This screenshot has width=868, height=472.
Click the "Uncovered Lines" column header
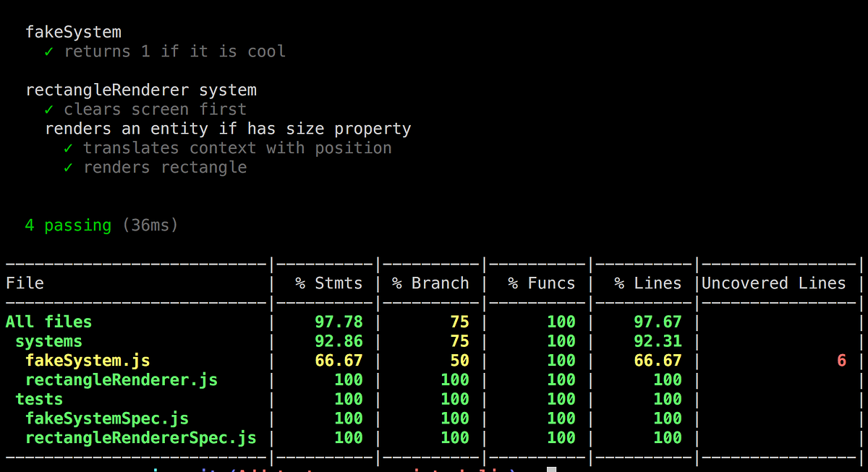point(773,283)
